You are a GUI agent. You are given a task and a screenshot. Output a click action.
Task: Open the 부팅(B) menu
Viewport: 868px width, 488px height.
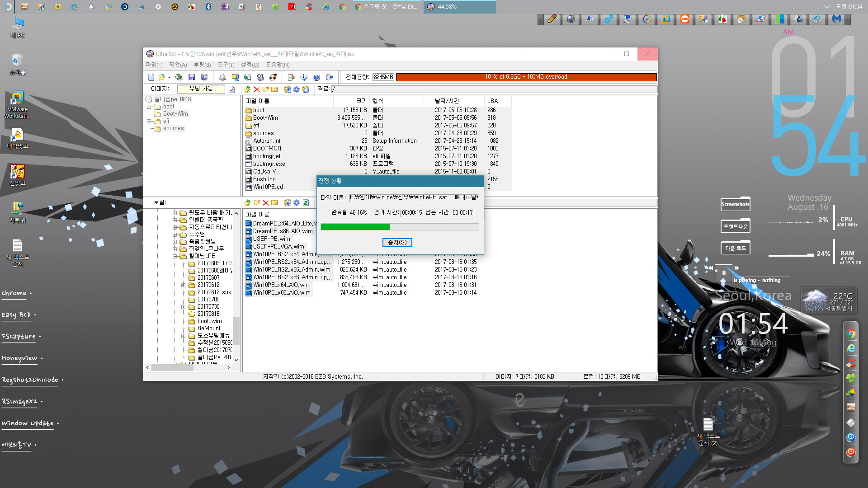click(202, 65)
